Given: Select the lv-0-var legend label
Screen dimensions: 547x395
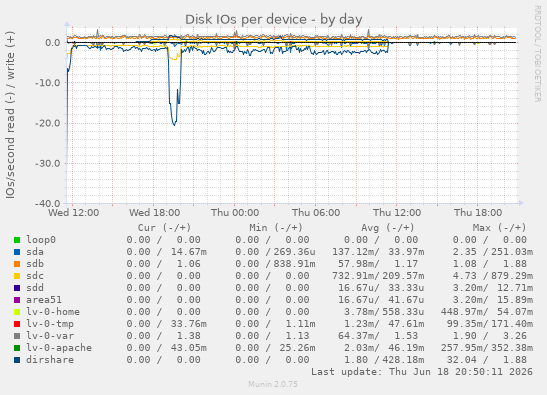Looking at the screenshot, I should tap(50, 336).
